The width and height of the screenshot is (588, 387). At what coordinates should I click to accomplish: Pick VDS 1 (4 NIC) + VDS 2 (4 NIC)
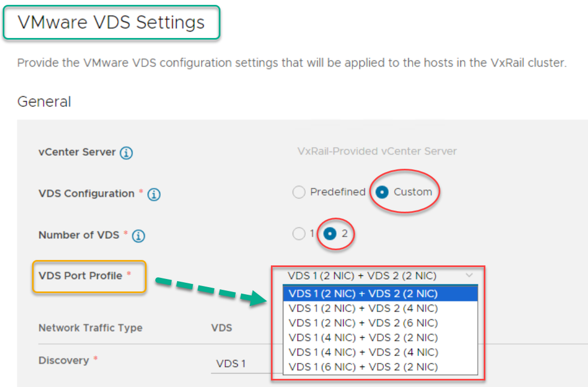(x=363, y=352)
